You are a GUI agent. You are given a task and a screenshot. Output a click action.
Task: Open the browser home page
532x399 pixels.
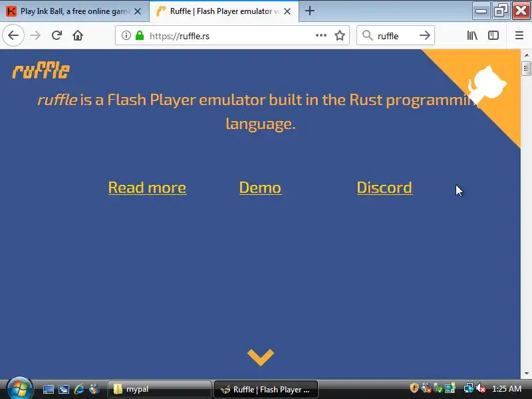(x=78, y=35)
